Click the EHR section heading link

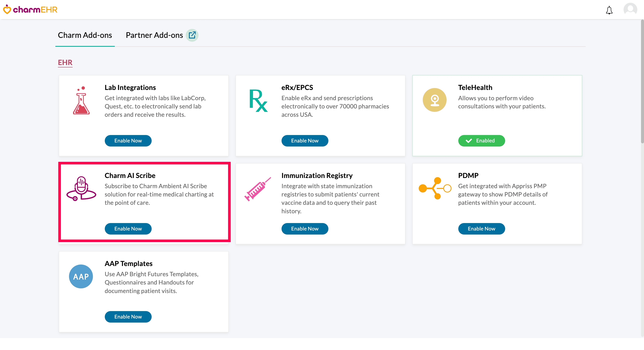(65, 63)
